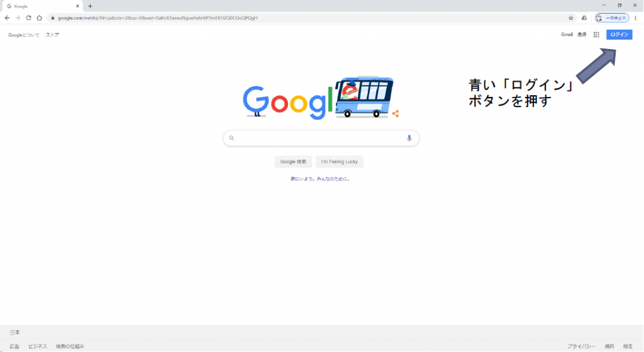Open the Googleについて link

(24, 35)
